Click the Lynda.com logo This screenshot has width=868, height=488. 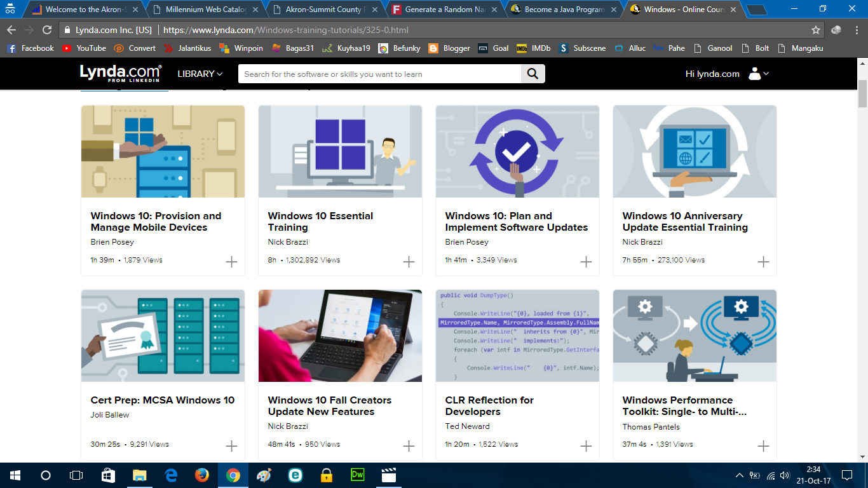pos(121,73)
